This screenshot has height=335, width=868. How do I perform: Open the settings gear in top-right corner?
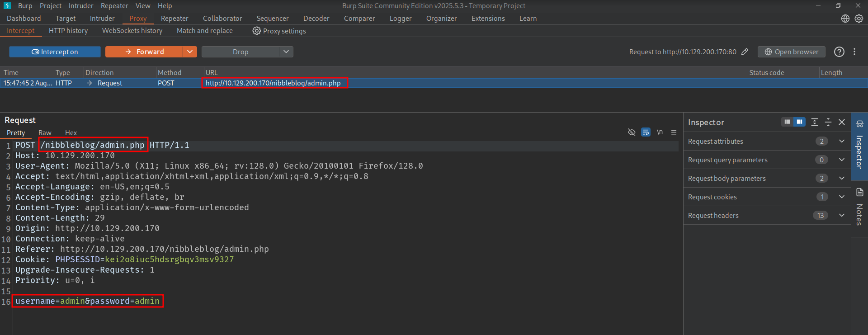tap(859, 19)
